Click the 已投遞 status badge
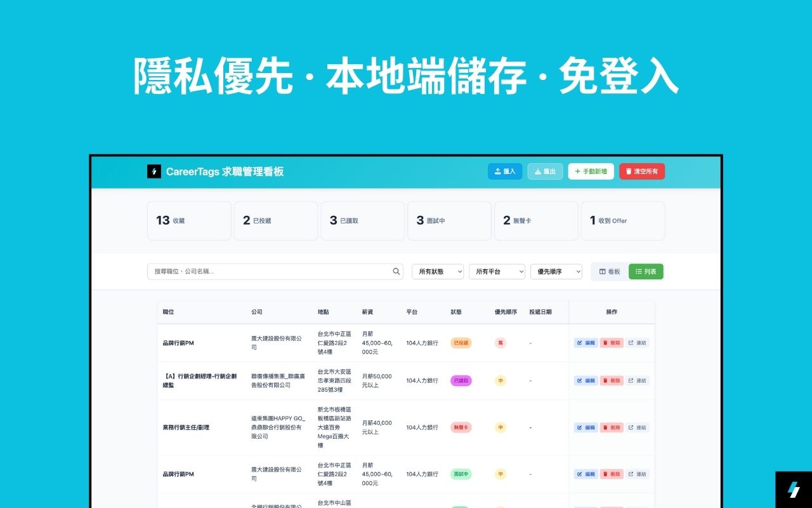 tap(461, 343)
